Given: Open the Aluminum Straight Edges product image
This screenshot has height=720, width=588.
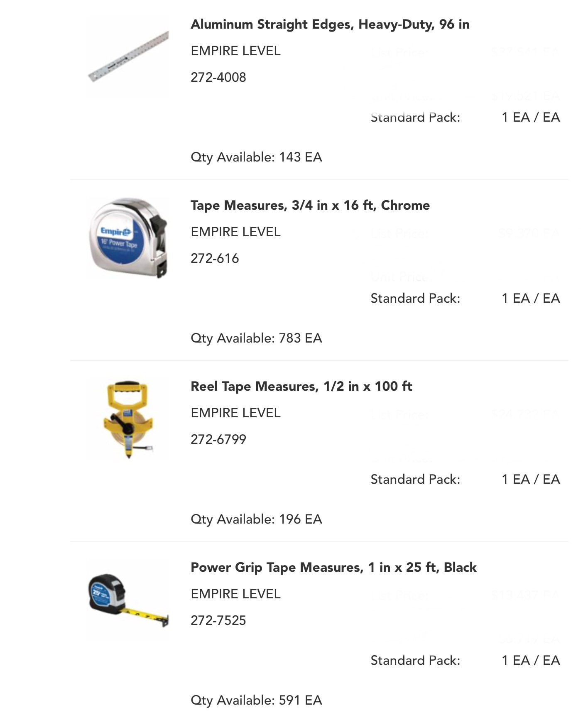Looking at the screenshot, I should (x=128, y=56).
